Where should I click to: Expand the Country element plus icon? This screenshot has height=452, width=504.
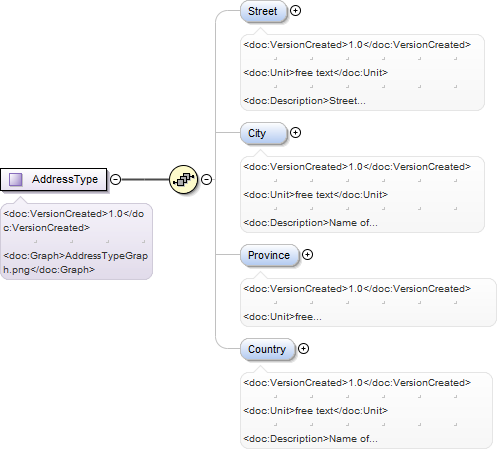click(303, 349)
